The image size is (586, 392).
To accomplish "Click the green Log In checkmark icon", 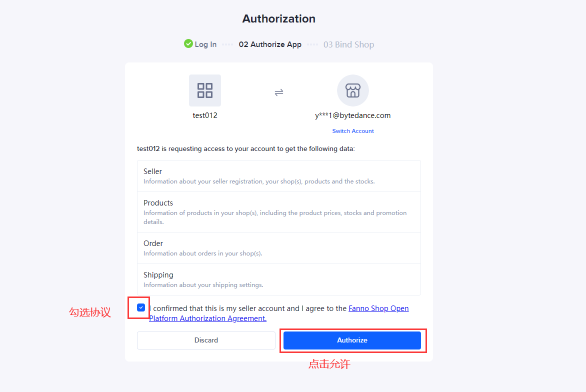I will tap(188, 43).
